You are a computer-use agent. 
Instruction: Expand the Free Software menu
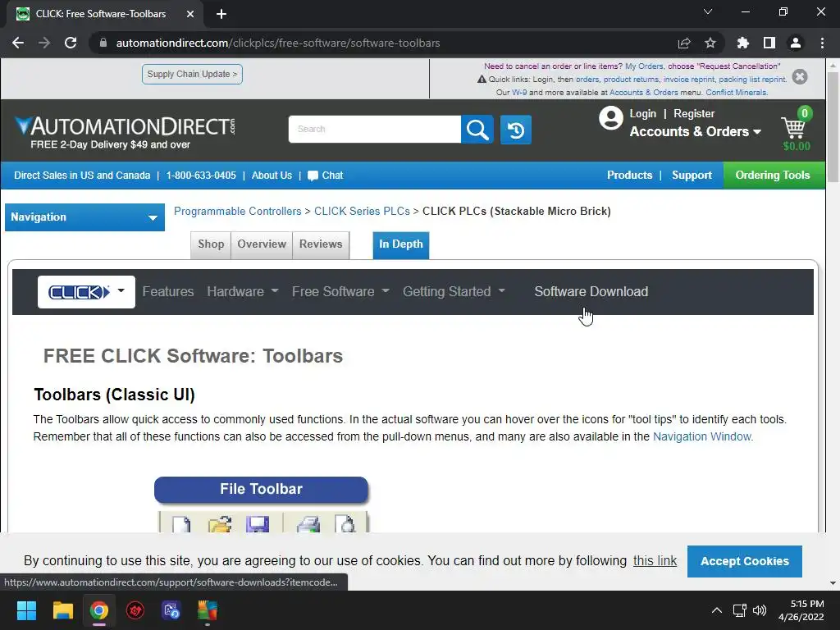(340, 291)
